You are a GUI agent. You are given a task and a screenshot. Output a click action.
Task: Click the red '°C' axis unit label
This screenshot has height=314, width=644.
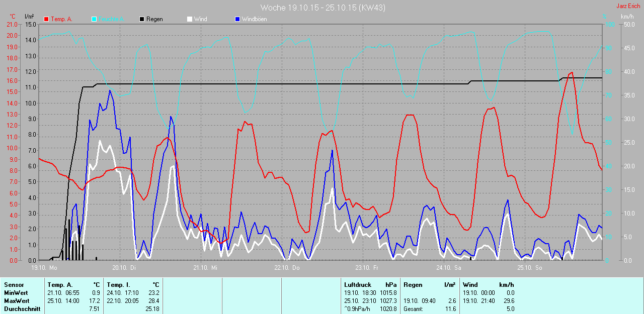tap(13, 17)
